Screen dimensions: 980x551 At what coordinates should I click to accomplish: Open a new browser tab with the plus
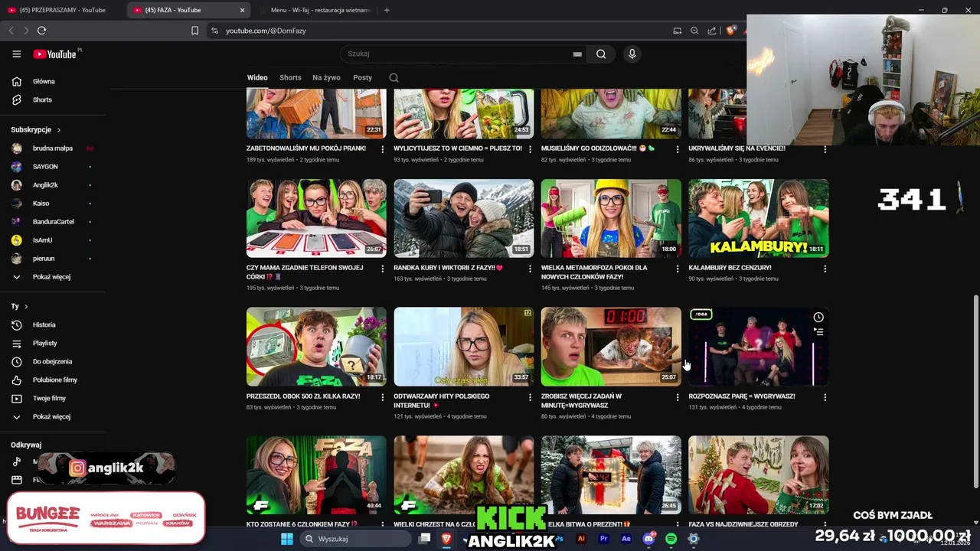387,10
